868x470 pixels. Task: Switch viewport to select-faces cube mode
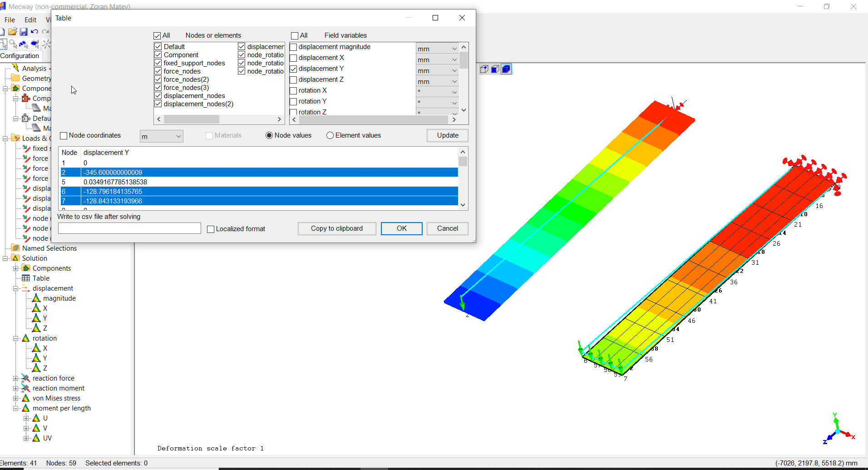tap(495, 69)
